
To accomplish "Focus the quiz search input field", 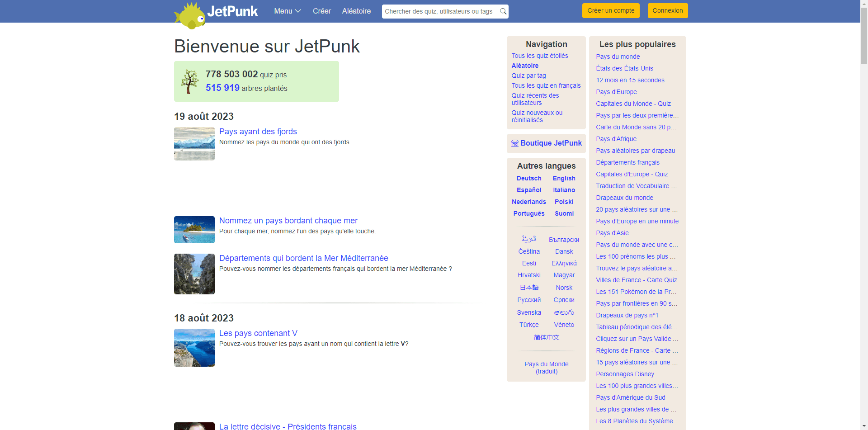I will 439,11.
